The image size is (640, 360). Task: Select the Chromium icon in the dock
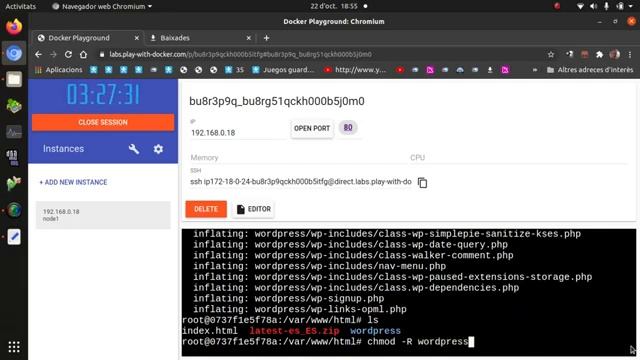tap(14, 53)
